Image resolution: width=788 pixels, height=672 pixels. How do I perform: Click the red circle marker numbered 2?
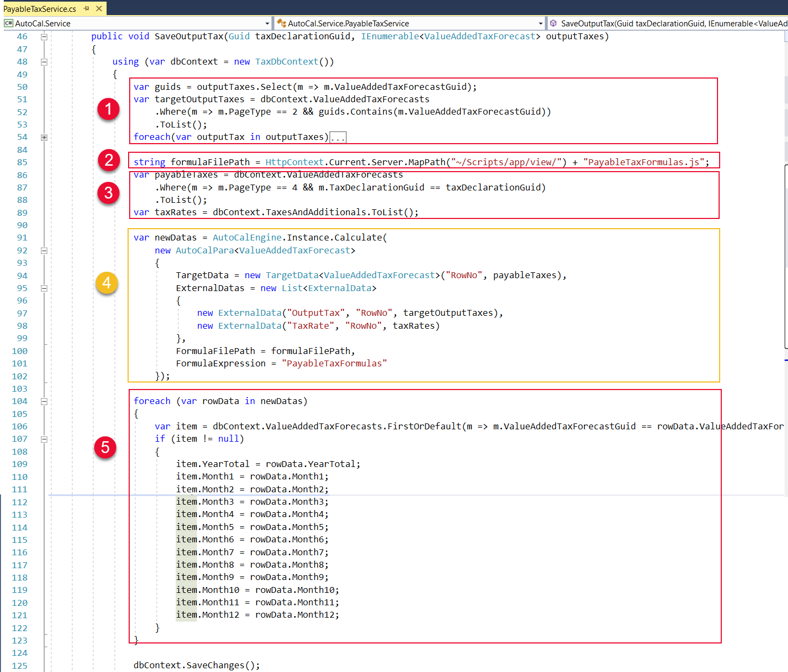click(x=109, y=160)
